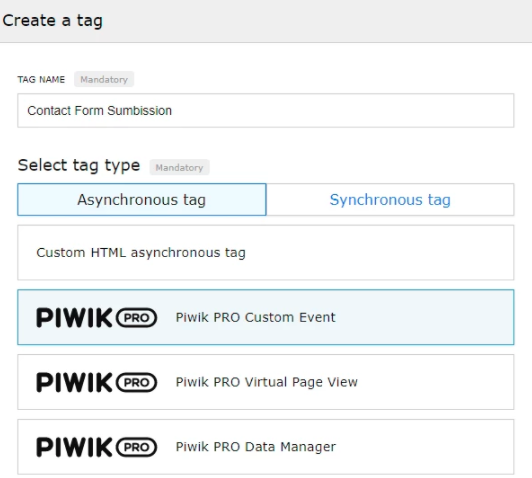
Task: Select the Piwik PRO Virtual Page View card
Action: (266, 382)
